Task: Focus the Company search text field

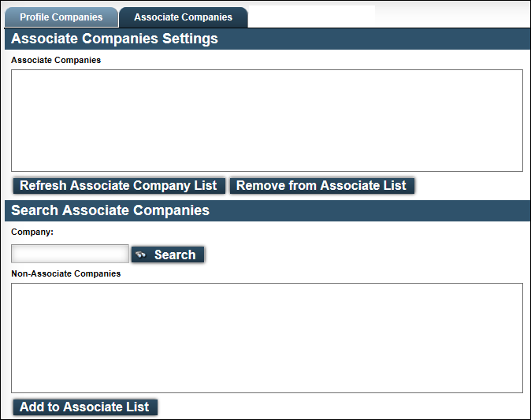Action: tap(70, 254)
